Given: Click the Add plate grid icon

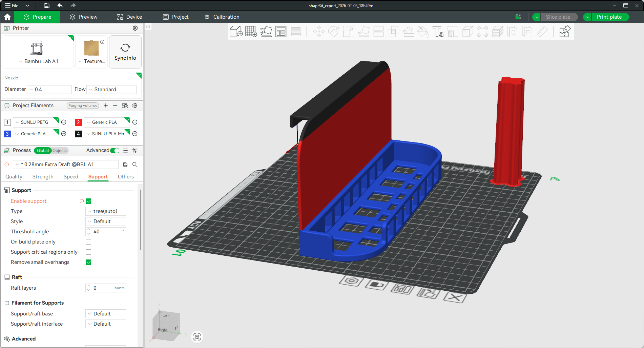Looking at the screenshot, I should (251, 32).
